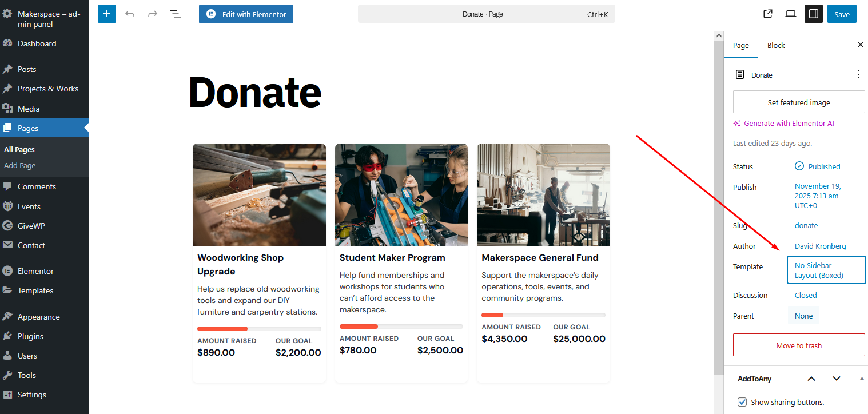Image resolution: width=868 pixels, height=414 pixels.
Task: Move AddToAny panel up
Action: (811, 379)
